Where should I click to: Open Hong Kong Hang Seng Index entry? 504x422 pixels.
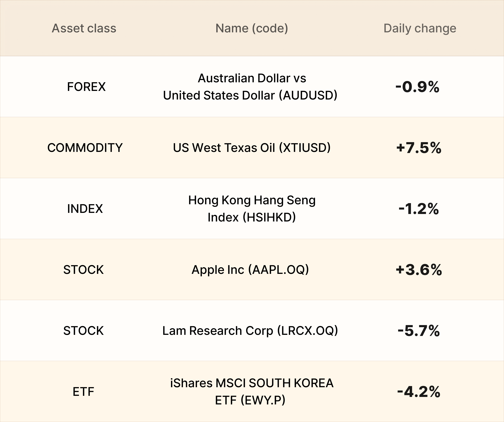[252, 209]
